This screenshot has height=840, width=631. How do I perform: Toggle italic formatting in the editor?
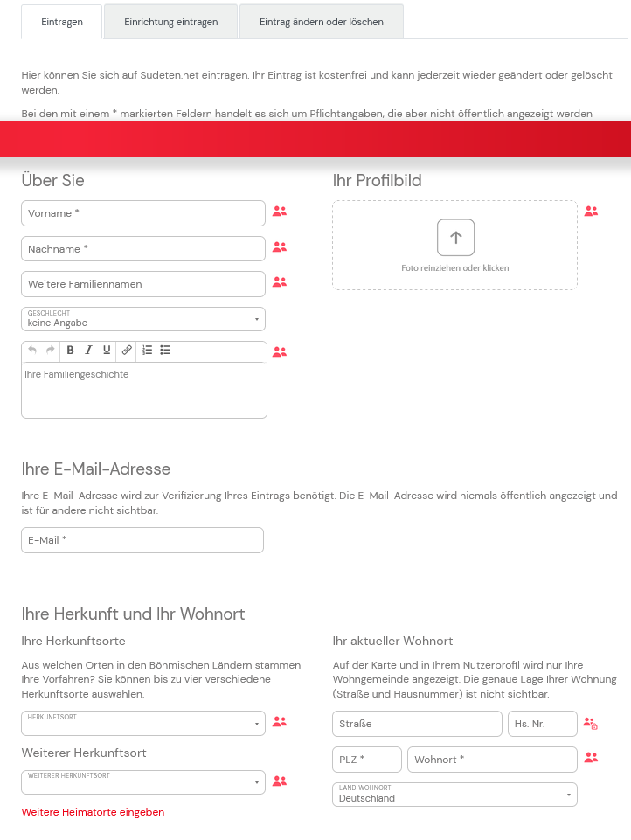pos(88,350)
